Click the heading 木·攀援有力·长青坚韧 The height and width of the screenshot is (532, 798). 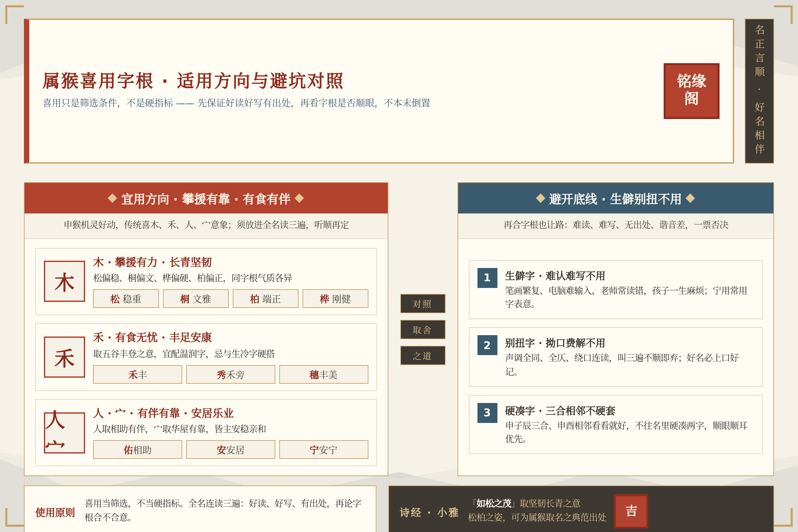[152, 262]
